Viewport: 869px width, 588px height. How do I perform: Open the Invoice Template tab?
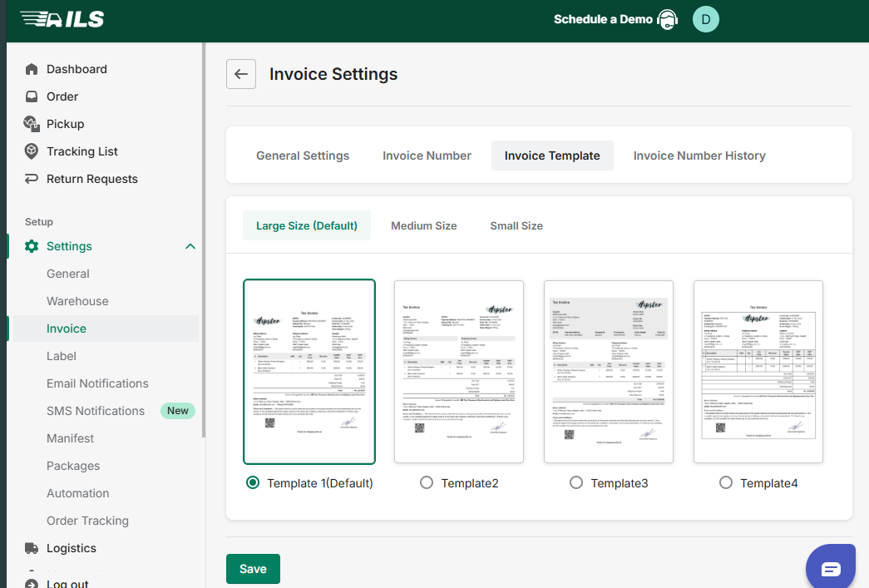pyautogui.click(x=552, y=156)
